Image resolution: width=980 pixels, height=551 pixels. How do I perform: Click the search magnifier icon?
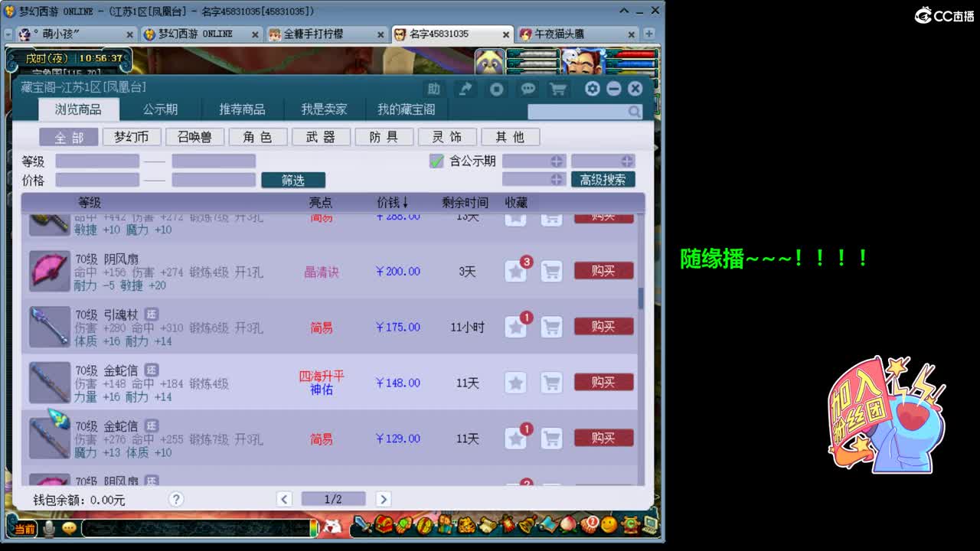point(634,112)
